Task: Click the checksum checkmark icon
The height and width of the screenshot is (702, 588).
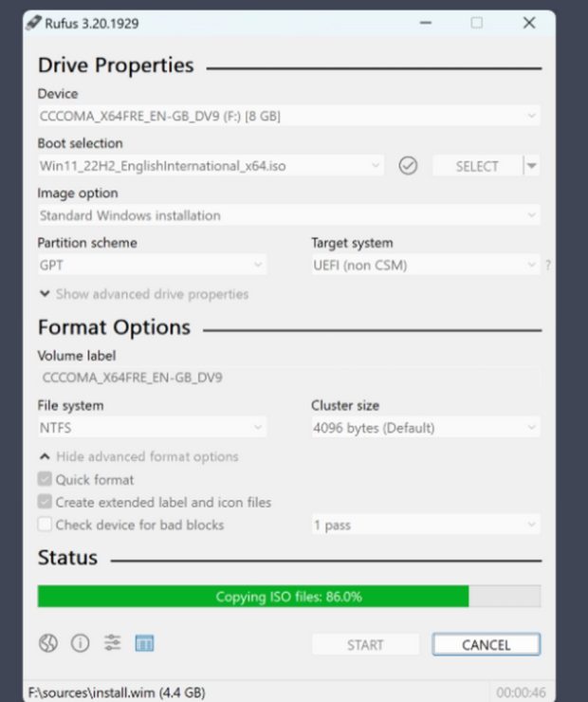Action: coord(408,166)
